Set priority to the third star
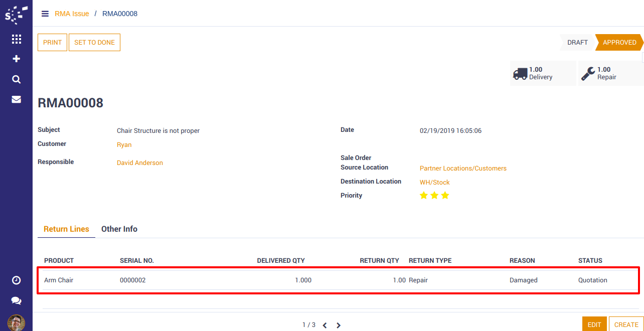Screen dimensions: 644x331 445,196
